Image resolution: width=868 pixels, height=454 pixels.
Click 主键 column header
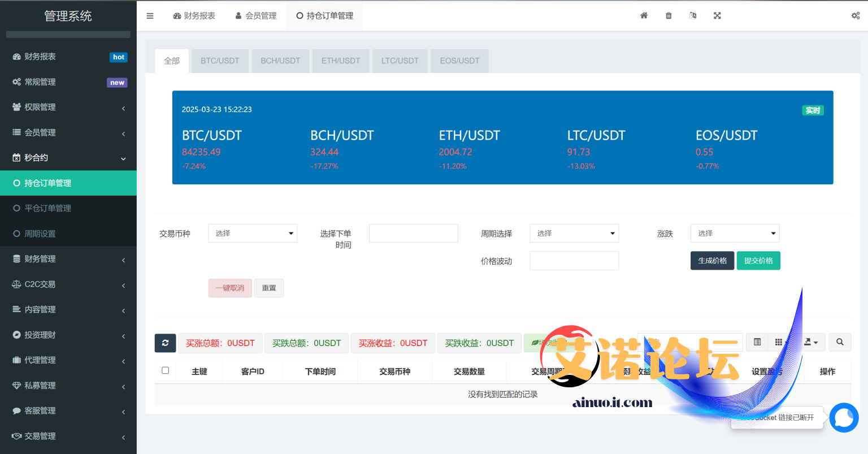199,371
